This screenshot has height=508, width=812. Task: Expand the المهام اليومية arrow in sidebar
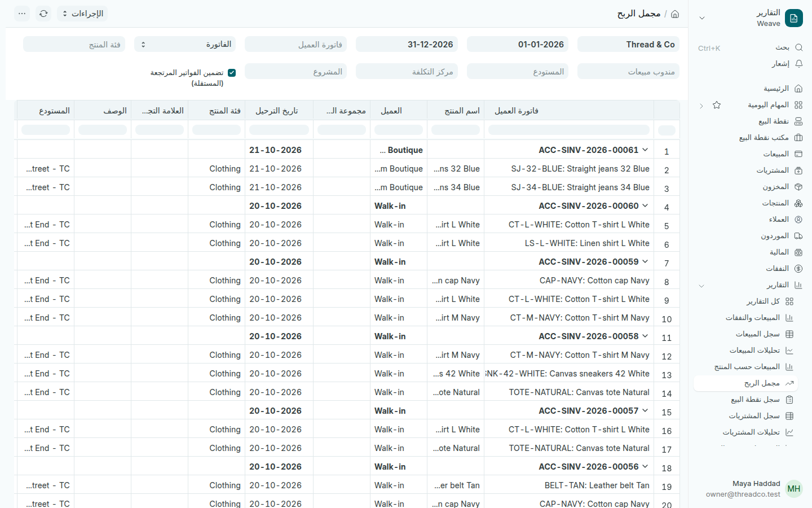[701, 106]
